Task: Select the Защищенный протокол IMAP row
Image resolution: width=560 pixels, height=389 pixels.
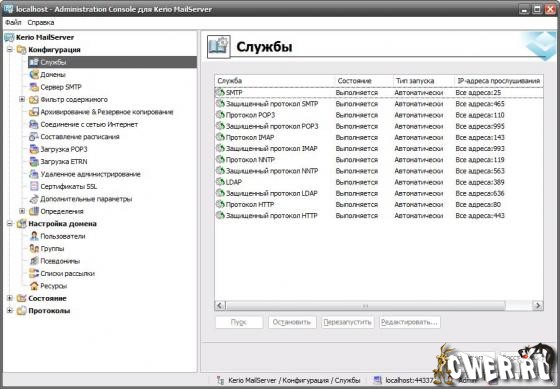Action: coord(379,149)
